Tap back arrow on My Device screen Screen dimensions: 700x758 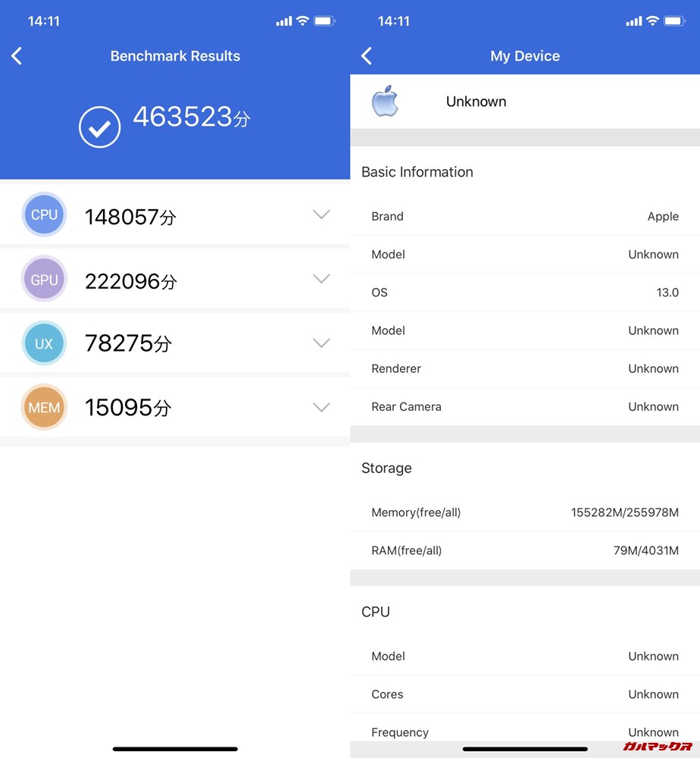367,56
